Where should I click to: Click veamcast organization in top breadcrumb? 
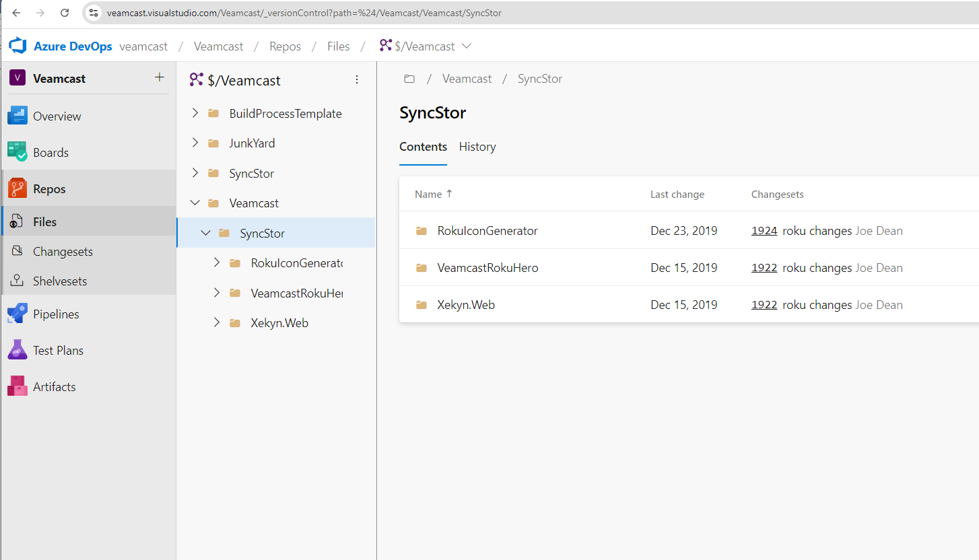(143, 46)
